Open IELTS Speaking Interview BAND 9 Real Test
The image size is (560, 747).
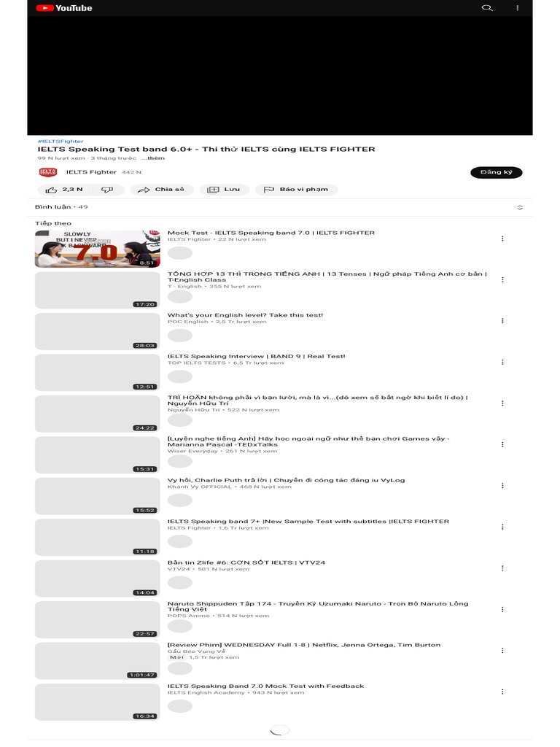pos(256,356)
